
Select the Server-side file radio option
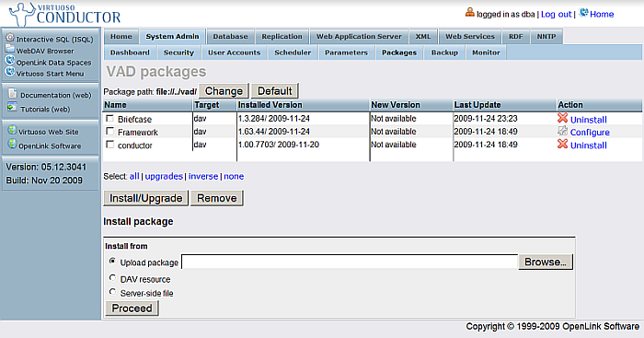click(x=112, y=292)
